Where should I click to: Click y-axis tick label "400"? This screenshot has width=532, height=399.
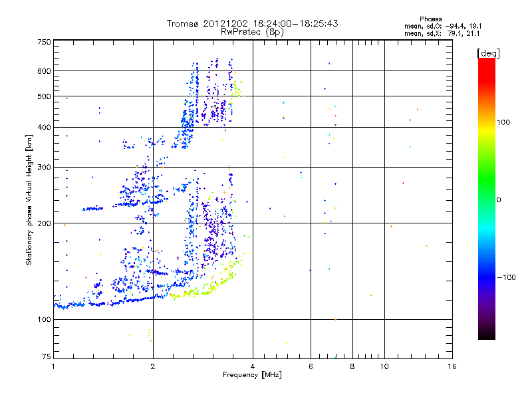(44, 127)
